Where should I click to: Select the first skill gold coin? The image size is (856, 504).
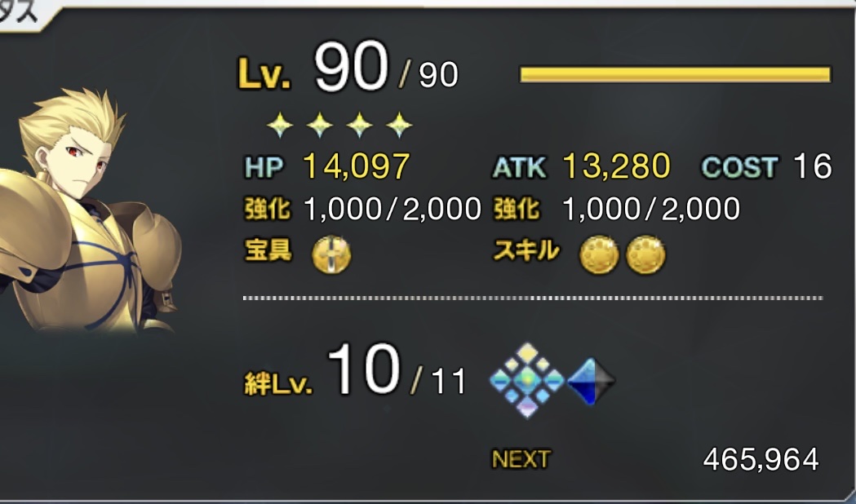(x=599, y=254)
